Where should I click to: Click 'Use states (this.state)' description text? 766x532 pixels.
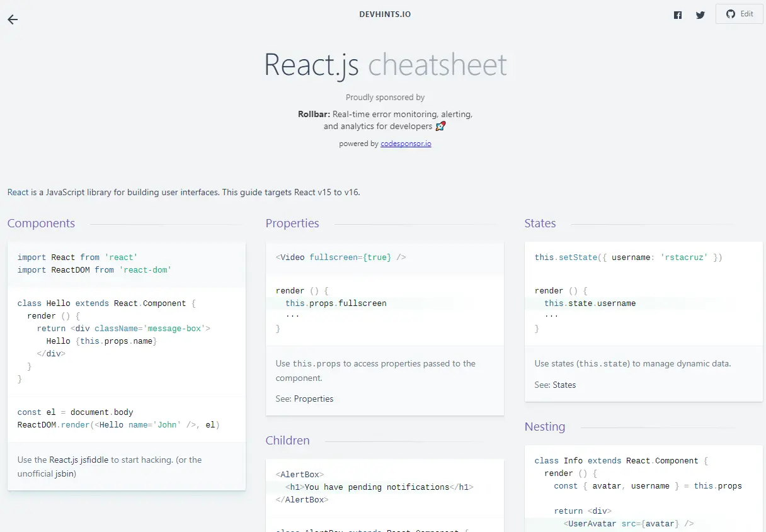[633, 364]
